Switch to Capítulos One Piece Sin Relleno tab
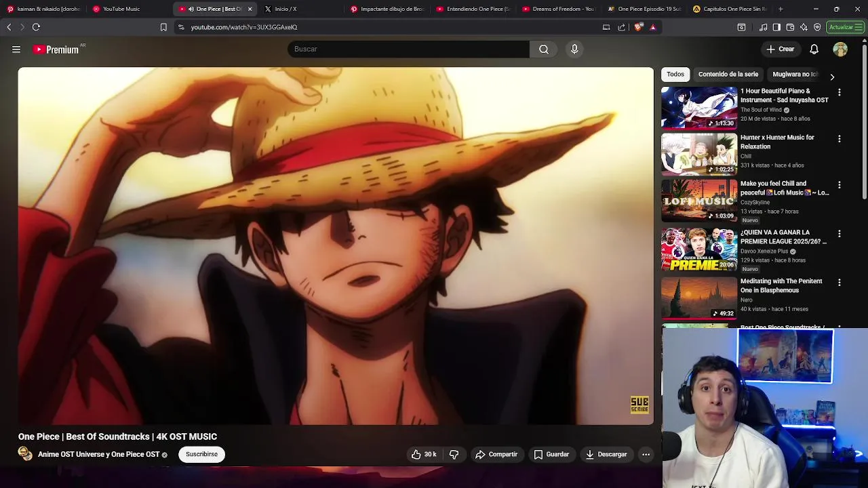This screenshot has width=868, height=488. point(730,9)
